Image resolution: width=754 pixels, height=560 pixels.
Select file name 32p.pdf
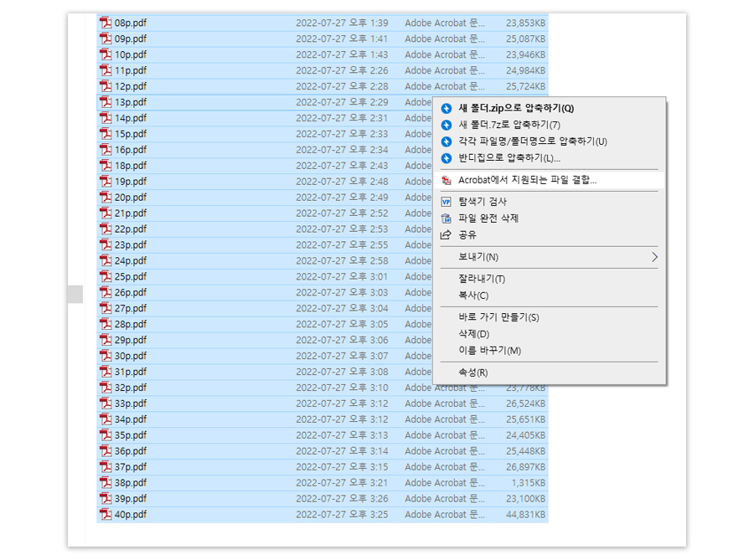131,387
